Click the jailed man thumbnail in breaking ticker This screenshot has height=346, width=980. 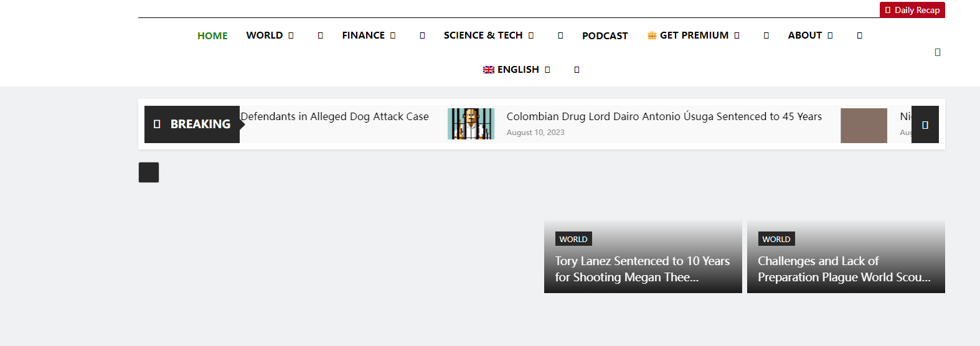471,124
